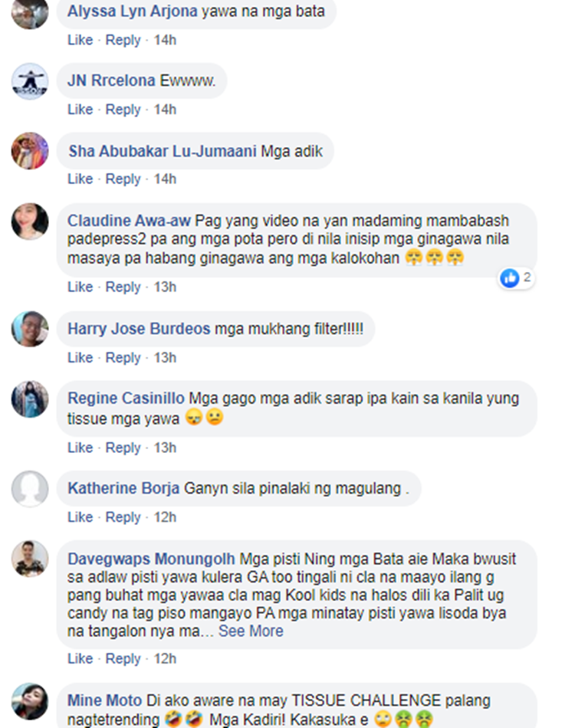The image size is (575, 728).
Task: View Claudine Awa-aw's profile photo
Action: point(30,221)
